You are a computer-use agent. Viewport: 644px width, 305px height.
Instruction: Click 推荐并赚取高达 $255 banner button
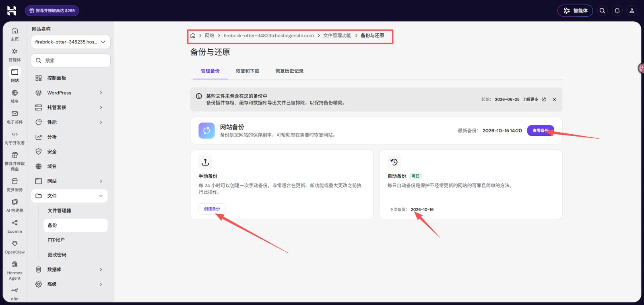tap(52, 11)
